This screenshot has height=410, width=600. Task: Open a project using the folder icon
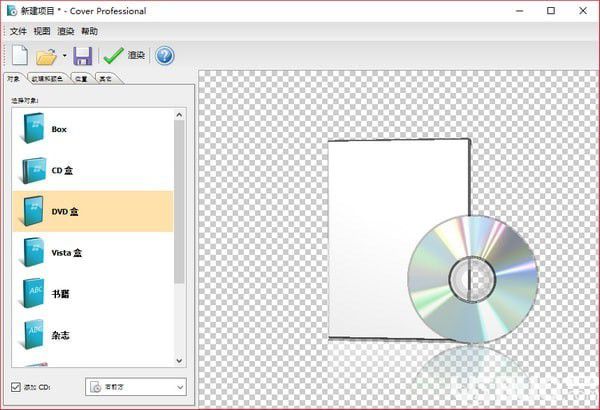click(x=46, y=57)
